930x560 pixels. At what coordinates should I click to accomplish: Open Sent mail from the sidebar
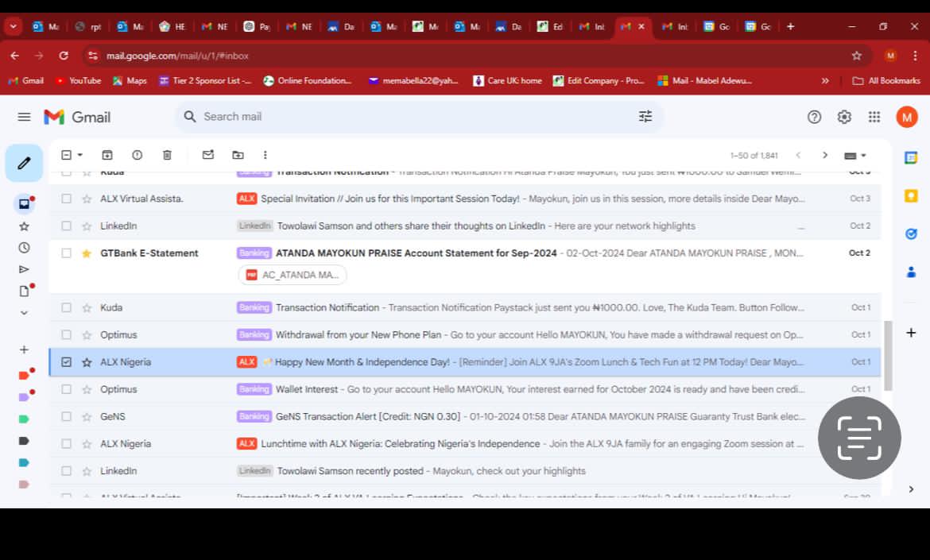coord(24,269)
